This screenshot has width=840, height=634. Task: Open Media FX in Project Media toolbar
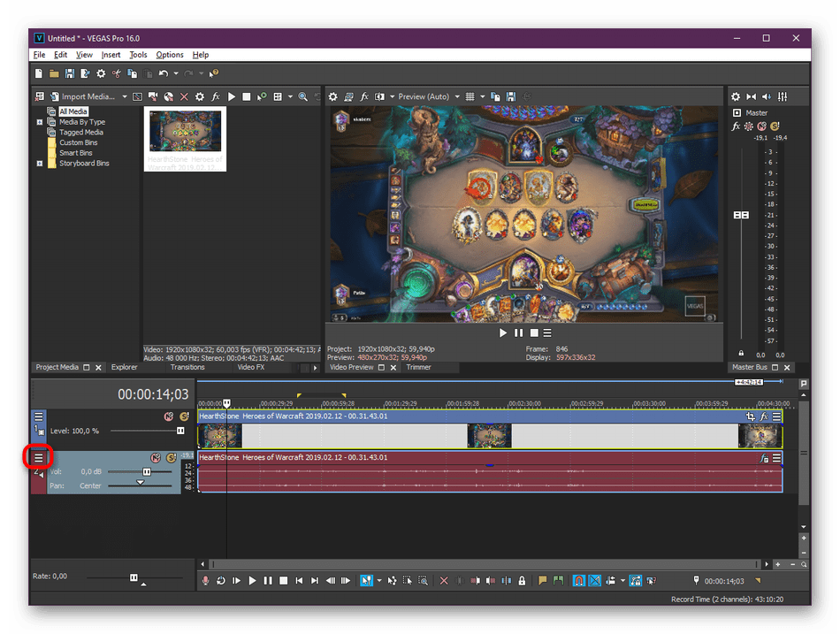(x=215, y=96)
